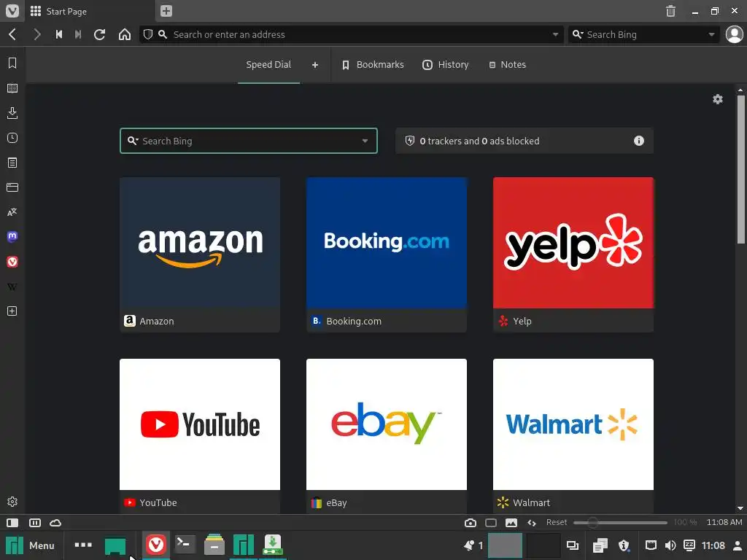Open the Vivaldi main menu button
The width and height of the screenshot is (747, 560).
click(12, 10)
